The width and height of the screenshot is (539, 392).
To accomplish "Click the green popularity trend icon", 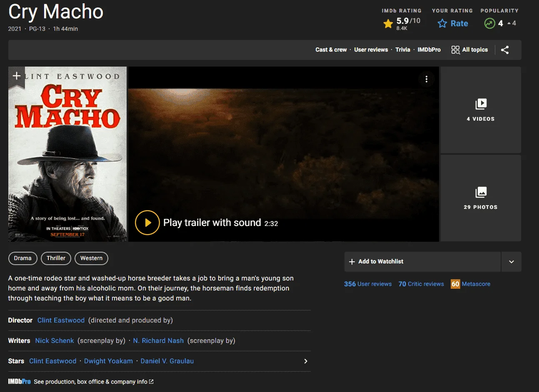I will (489, 23).
